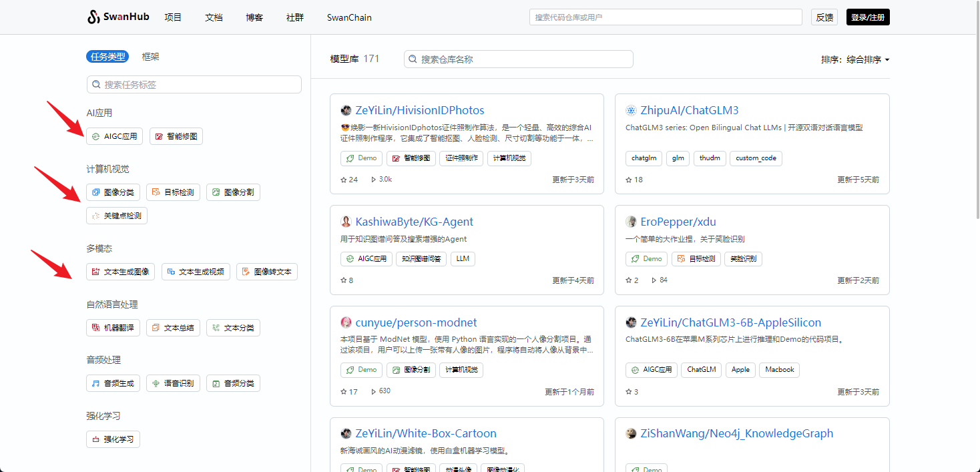
Task: Choose the 图像转文本 task tag
Action: (267, 272)
